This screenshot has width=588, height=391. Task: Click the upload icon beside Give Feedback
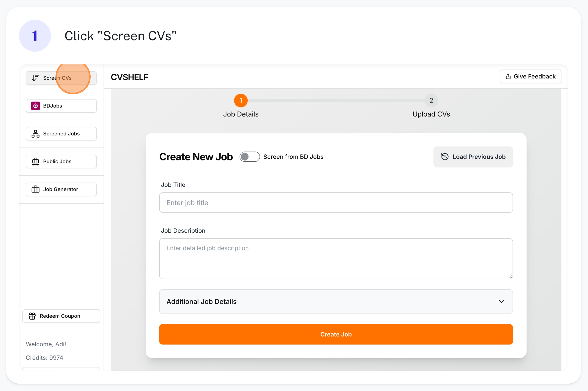[508, 77]
